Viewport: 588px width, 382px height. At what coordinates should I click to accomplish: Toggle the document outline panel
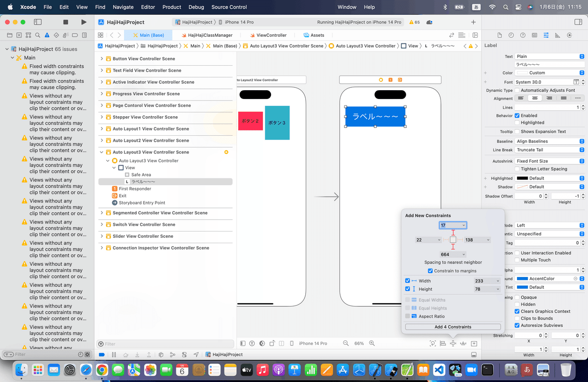pyautogui.click(x=243, y=343)
